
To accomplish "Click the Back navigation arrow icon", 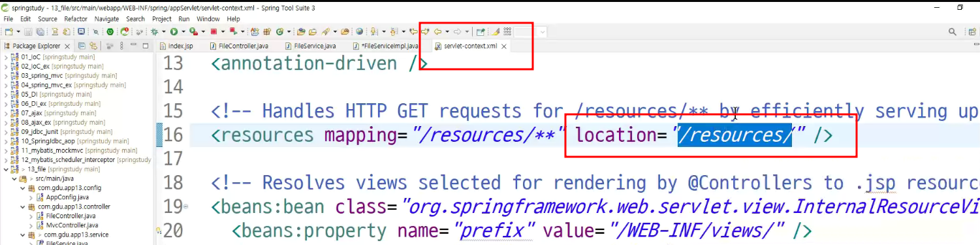I will pyautogui.click(x=437, y=31).
